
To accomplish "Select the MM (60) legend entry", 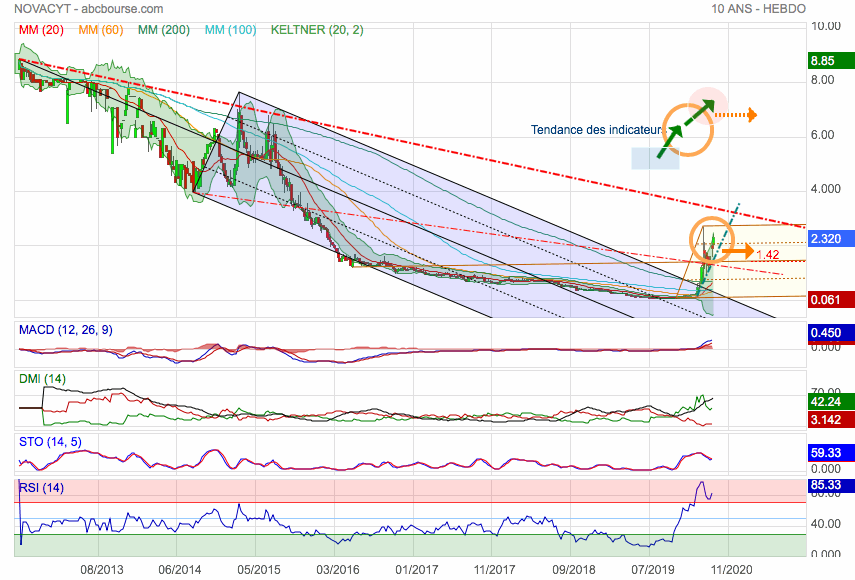I will click(101, 30).
